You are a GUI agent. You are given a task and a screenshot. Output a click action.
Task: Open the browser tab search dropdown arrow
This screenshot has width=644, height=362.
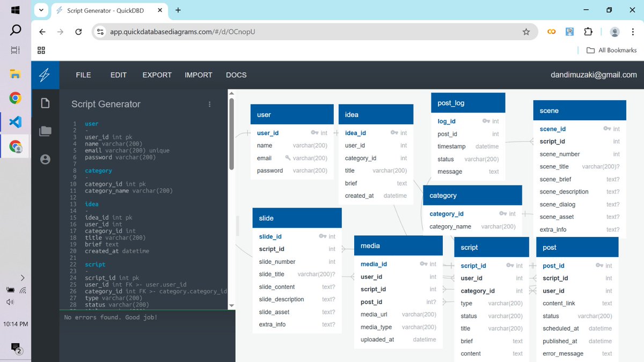click(x=41, y=10)
